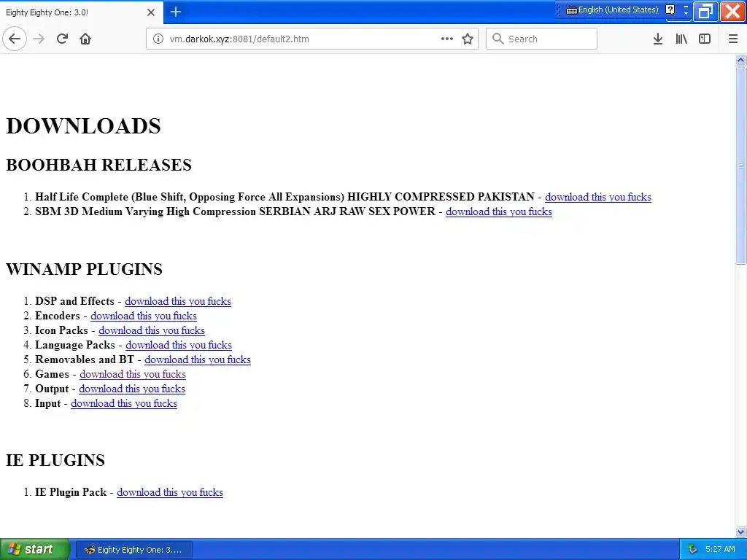Click the DOWNLOADS heading
This screenshot has height=560, width=747.
pos(83,126)
